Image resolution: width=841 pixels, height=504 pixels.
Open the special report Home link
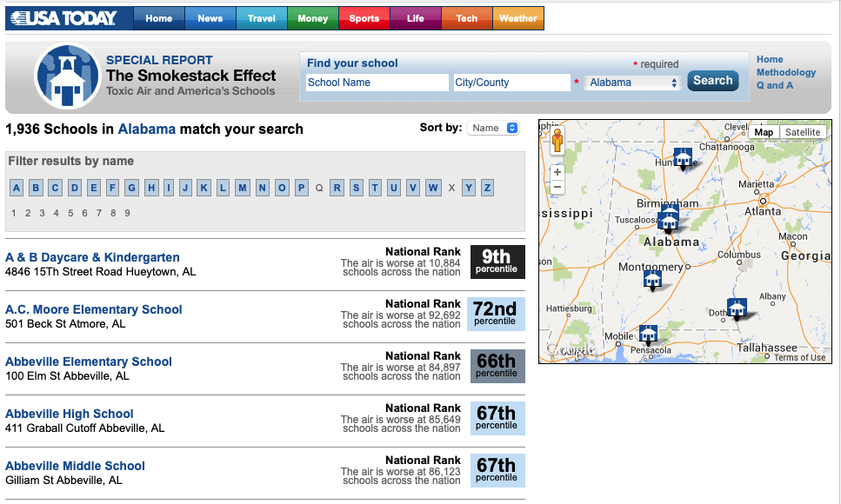pyautogui.click(x=770, y=59)
